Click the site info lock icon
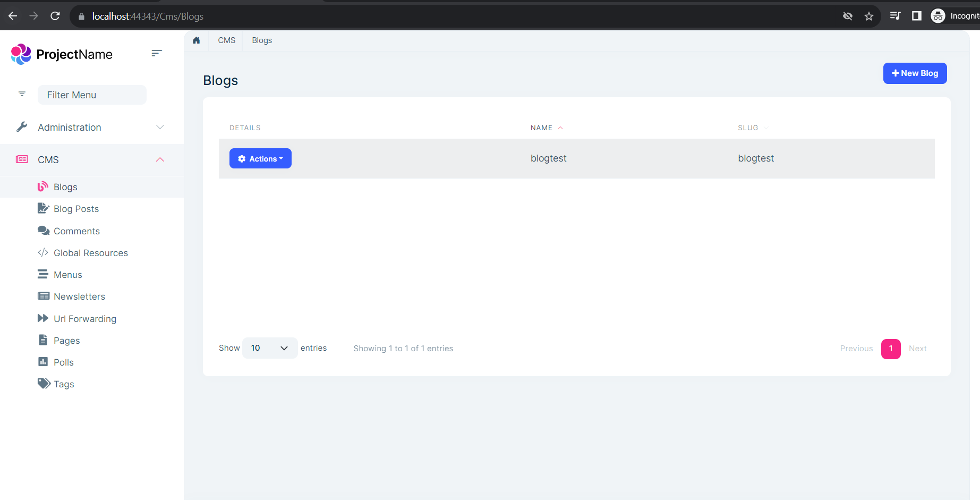980x500 pixels. click(81, 16)
